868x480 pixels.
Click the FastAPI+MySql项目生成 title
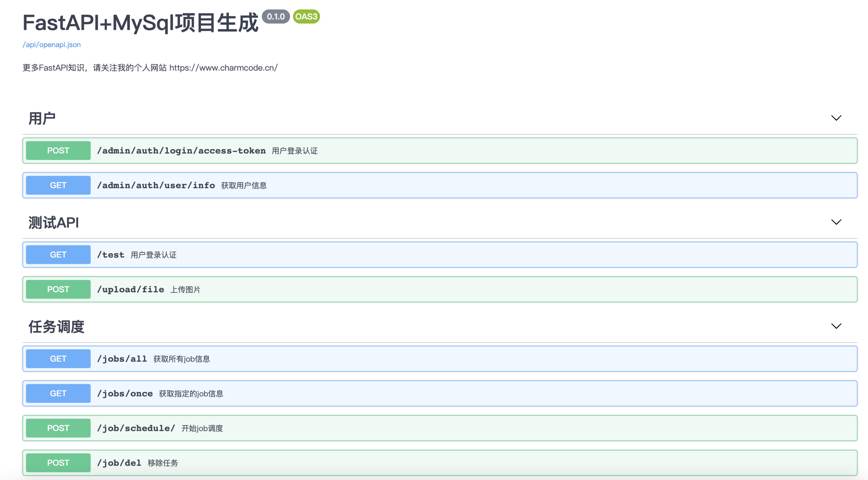[140, 23]
